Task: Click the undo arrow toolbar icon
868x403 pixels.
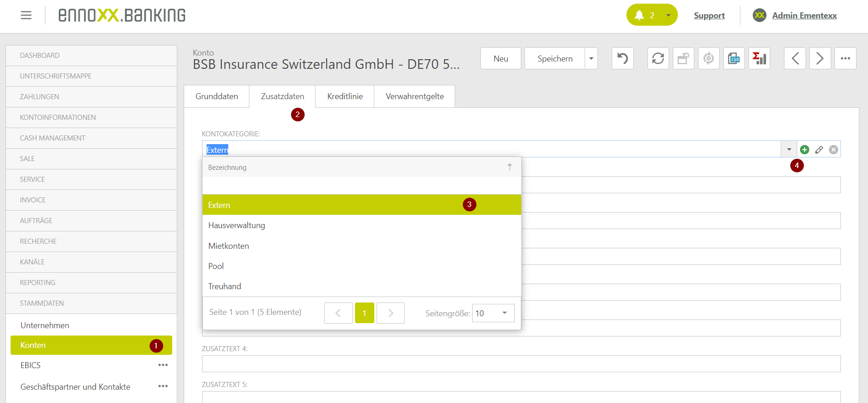Action: [x=622, y=59]
